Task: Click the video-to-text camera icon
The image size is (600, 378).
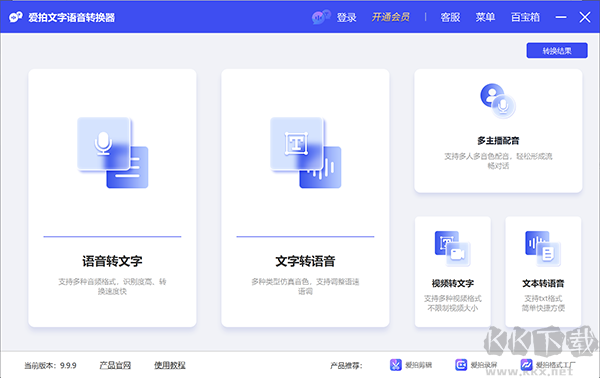Action: (453, 248)
